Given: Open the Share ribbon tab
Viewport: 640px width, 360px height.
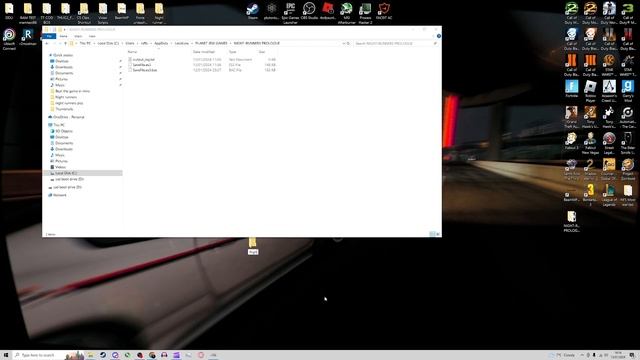Looking at the screenshot, I should point(78,36).
